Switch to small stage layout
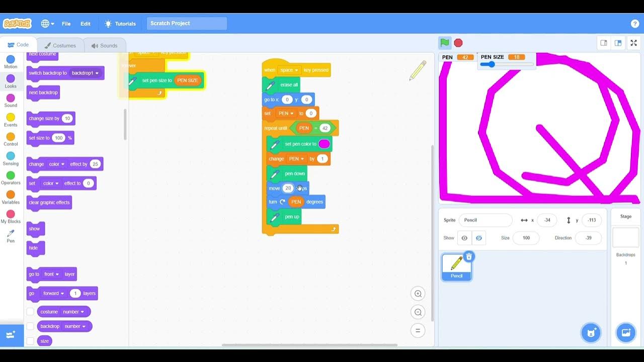The image size is (644, 362). coord(604,43)
